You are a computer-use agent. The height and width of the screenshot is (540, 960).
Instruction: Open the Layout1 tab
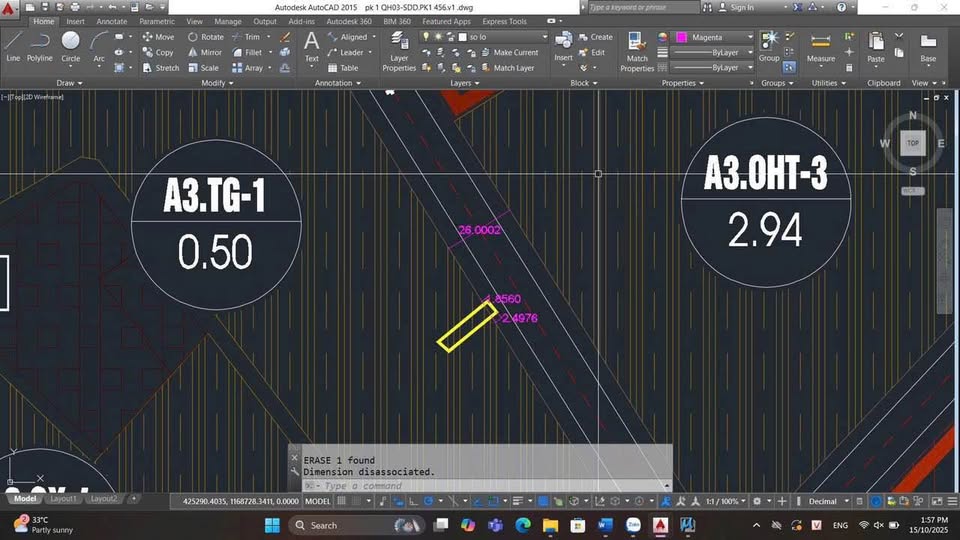pos(63,498)
